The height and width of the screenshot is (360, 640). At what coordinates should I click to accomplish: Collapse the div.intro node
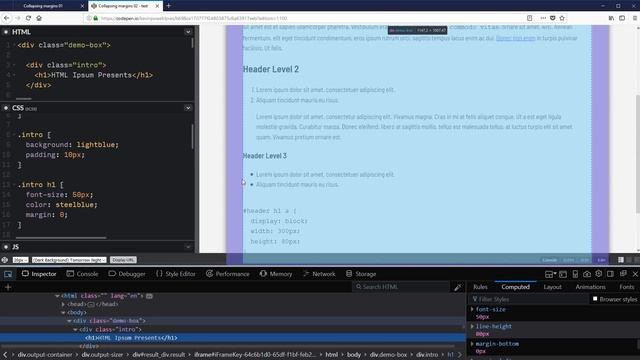[x=76, y=329]
